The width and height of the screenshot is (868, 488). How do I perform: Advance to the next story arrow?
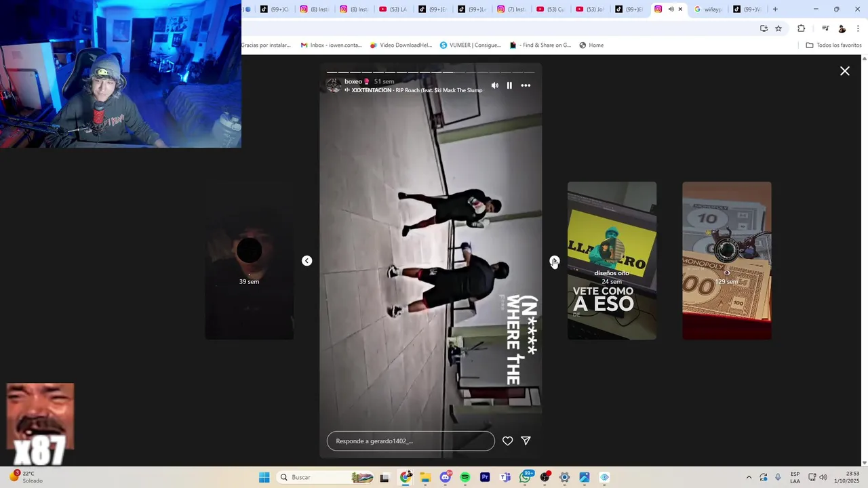pos(555,261)
